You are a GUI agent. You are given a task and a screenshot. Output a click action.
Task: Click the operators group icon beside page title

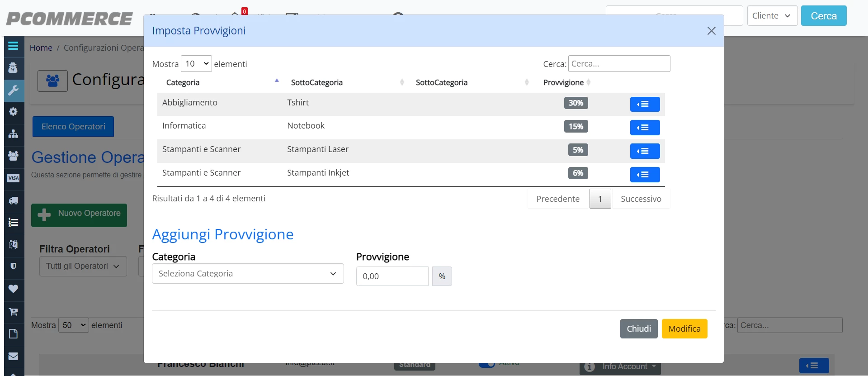[52, 81]
